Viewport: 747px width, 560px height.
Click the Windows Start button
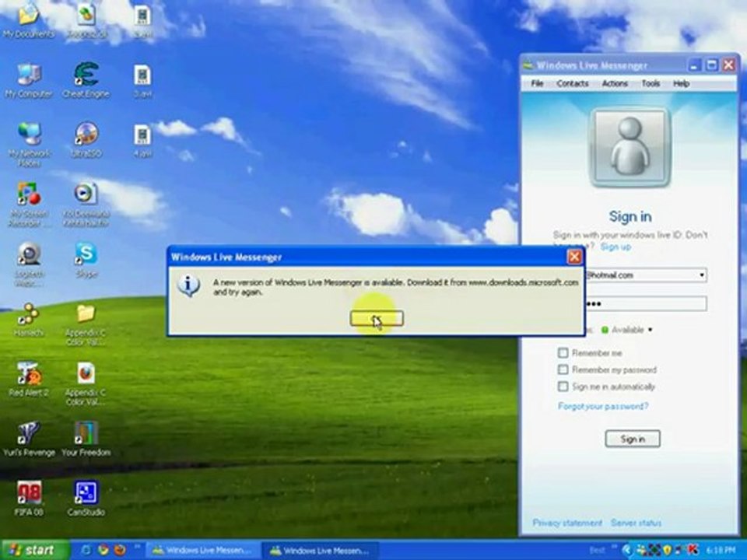34,550
